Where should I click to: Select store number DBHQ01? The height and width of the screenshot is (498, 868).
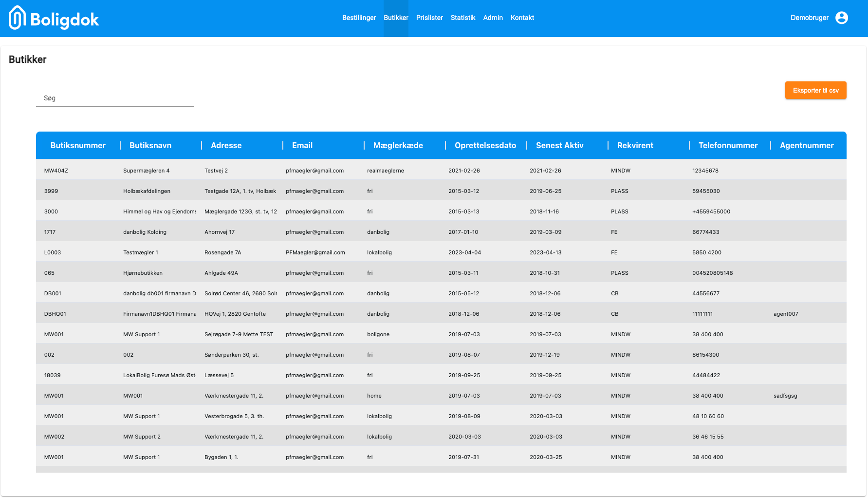coord(55,314)
